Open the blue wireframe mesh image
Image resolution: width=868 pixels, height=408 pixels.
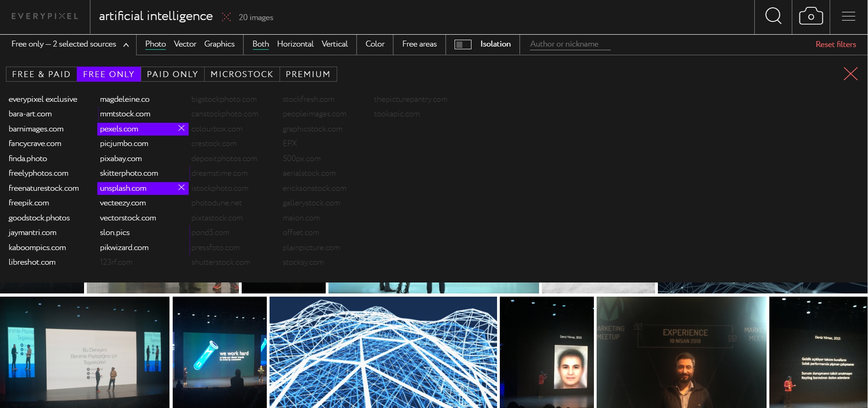(383, 352)
